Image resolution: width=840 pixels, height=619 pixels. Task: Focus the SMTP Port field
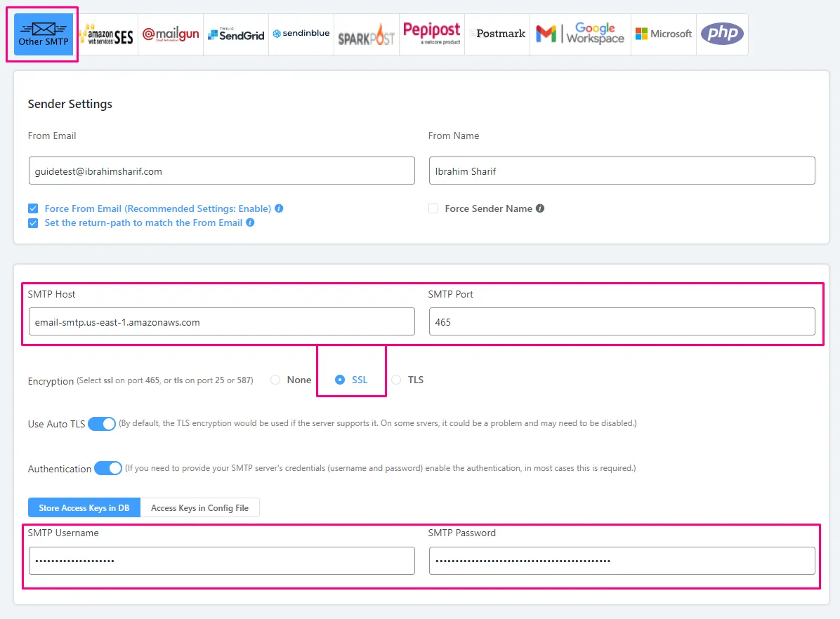click(x=622, y=322)
